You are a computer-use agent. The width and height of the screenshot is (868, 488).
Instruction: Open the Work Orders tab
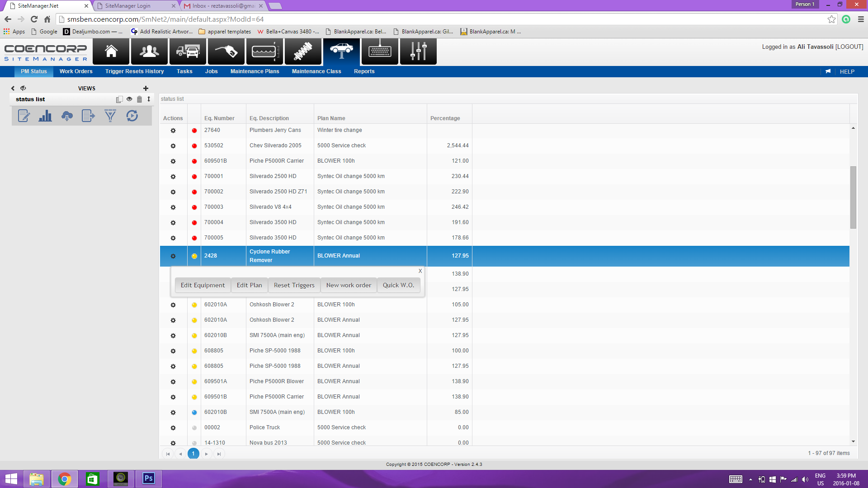pyautogui.click(x=76, y=71)
